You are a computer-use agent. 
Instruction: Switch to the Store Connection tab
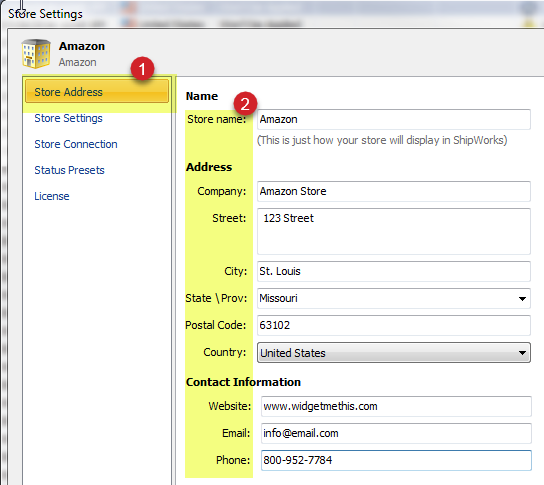click(x=76, y=144)
